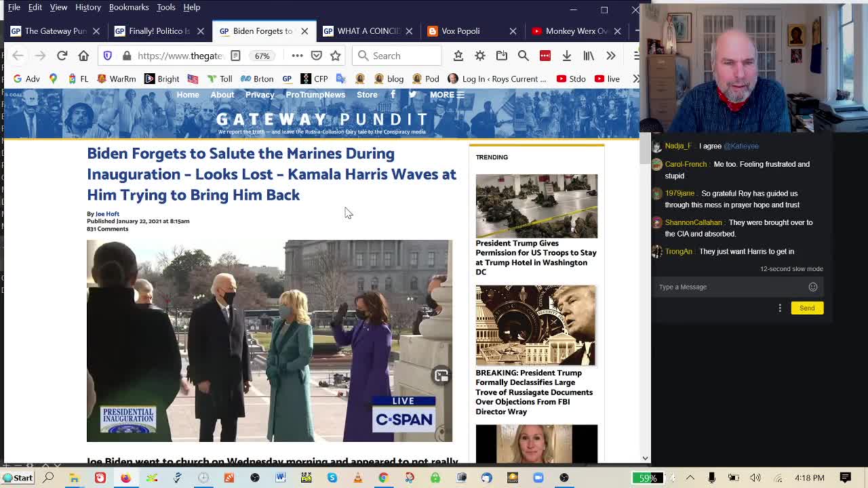Open the Bookmarks menu
Screen dimensions: 868x488
pos(129,7)
